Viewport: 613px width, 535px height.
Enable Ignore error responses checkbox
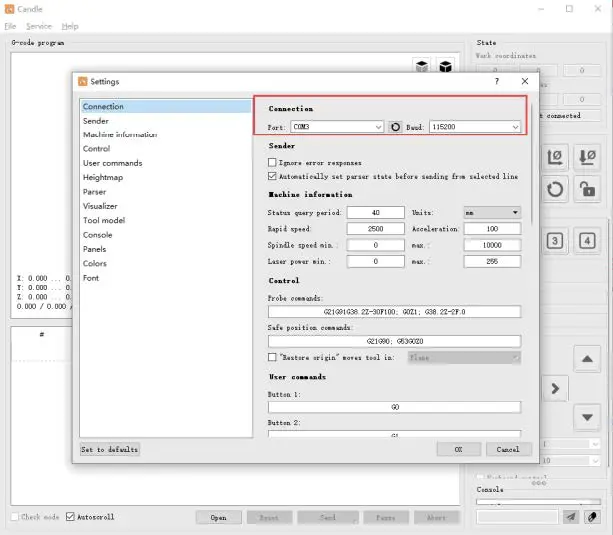(273, 162)
